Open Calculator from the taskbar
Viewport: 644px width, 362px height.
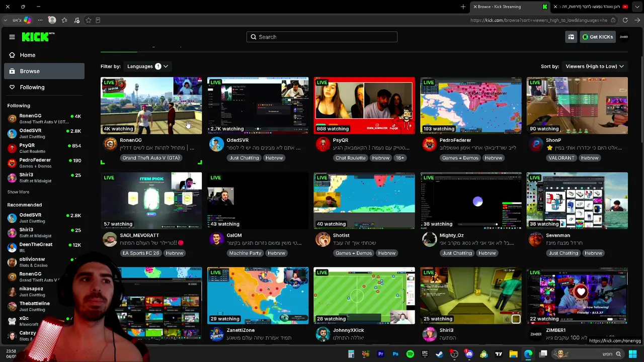pyautogui.click(x=351, y=354)
